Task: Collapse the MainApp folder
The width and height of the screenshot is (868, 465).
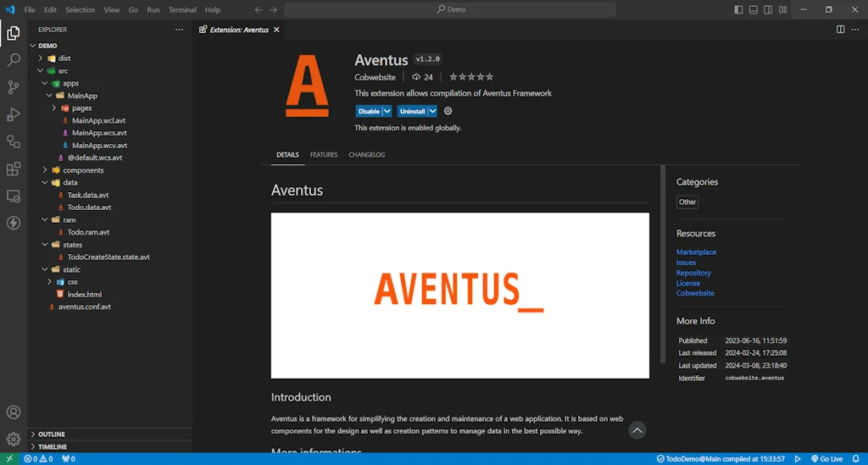Action: (50, 96)
